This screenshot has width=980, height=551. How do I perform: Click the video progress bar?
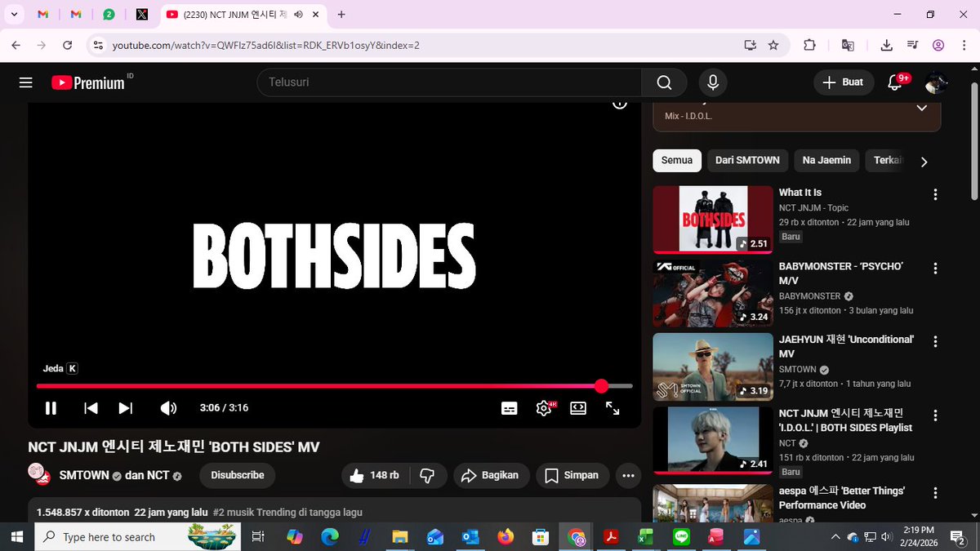coord(335,386)
